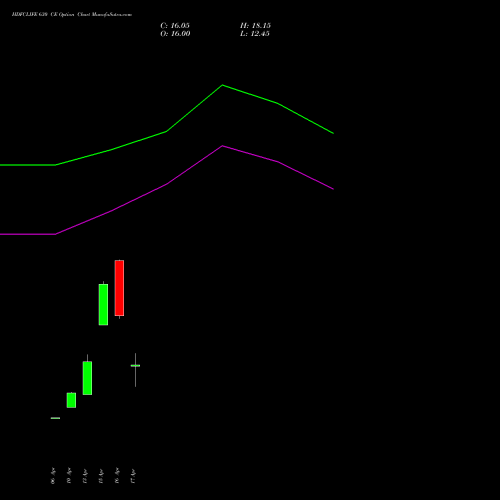The width and height of the screenshot is (500, 500).
Task: Click the open value 'O: 16.00'
Action: coord(175,34)
